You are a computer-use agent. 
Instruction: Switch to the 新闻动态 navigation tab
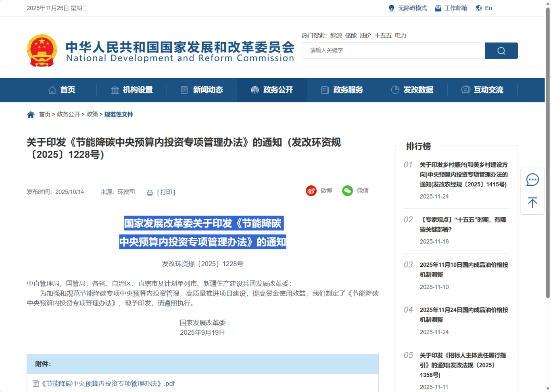pos(204,90)
